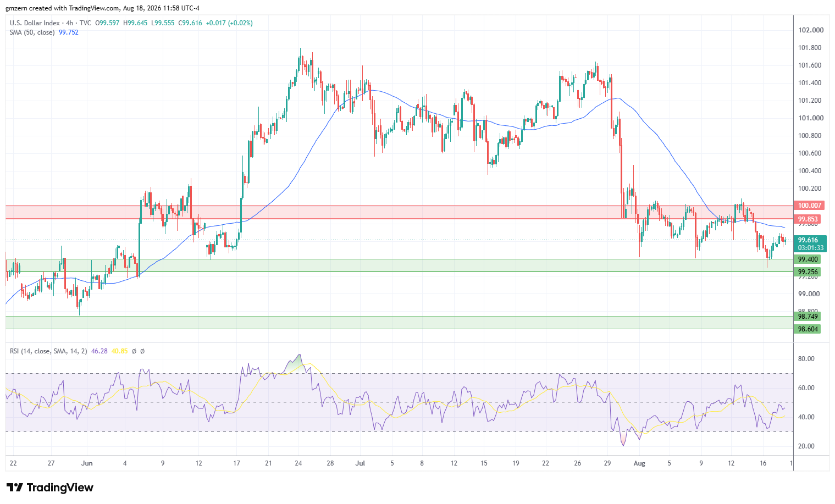Click the 101.400 price axis label

tap(811, 83)
